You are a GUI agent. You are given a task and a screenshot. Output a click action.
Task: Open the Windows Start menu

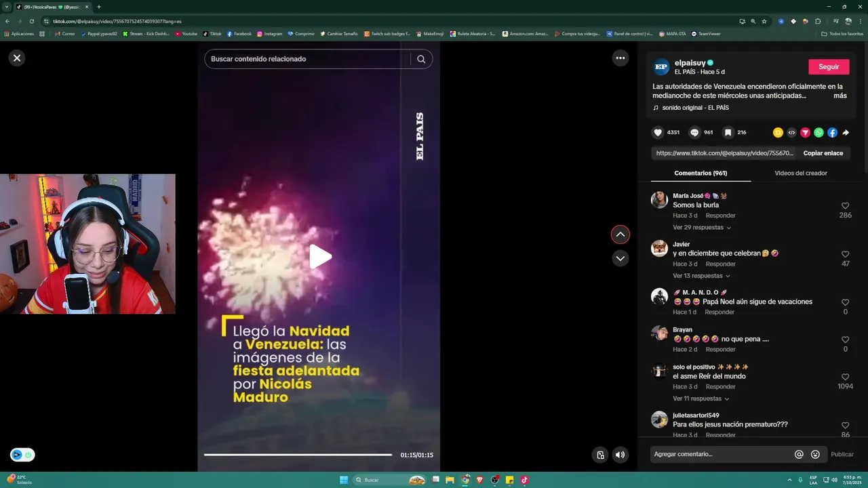(x=344, y=480)
